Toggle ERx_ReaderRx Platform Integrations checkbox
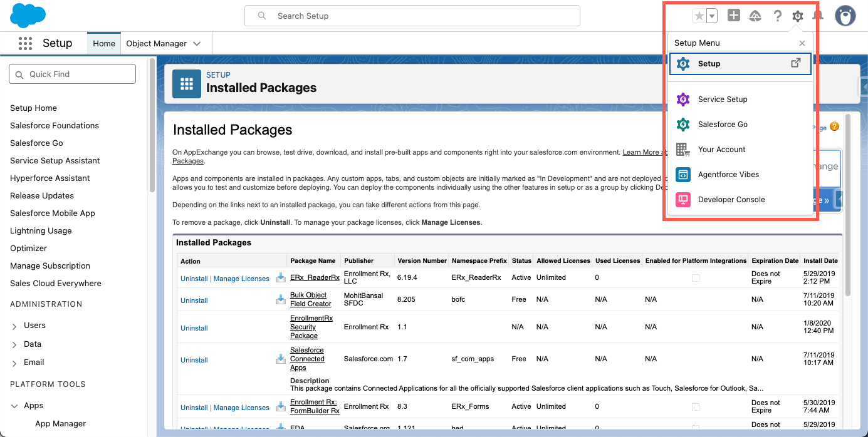 (696, 278)
